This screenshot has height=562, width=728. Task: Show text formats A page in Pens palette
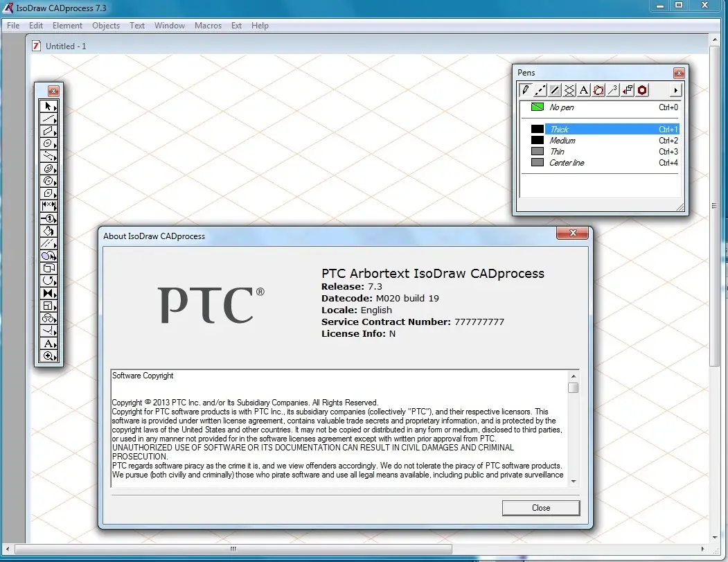[x=584, y=90]
